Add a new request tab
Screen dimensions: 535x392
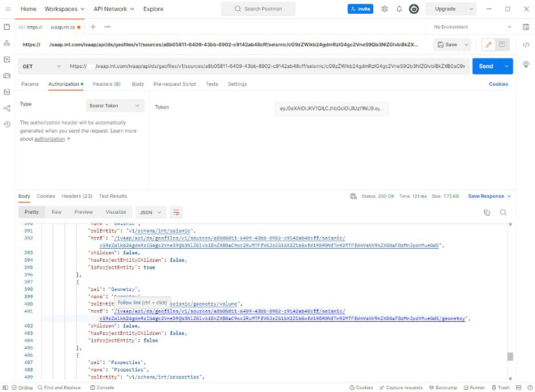click(93, 27)
